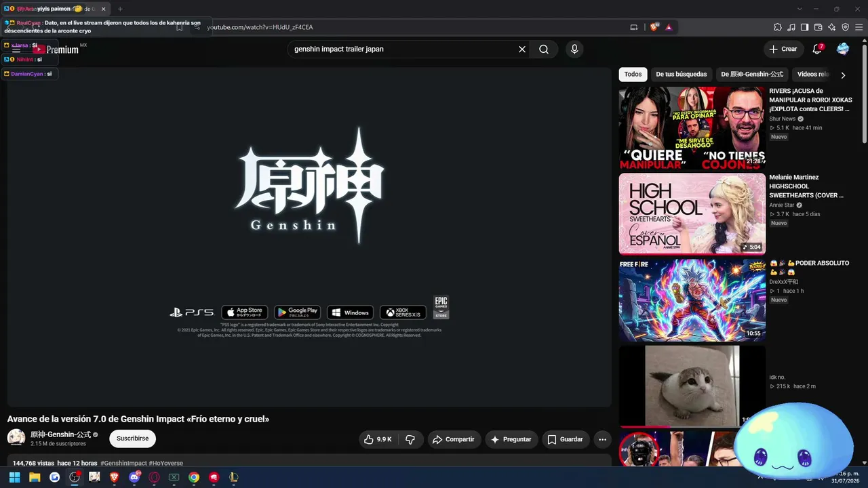Open Google Chrome from the taskbar
868x488 pixels.
[194, 477]
